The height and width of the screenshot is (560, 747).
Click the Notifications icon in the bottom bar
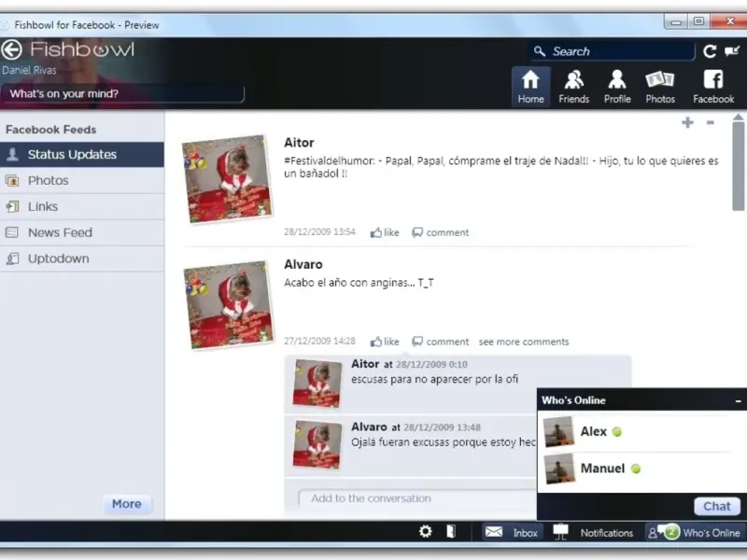click(561, 532)
